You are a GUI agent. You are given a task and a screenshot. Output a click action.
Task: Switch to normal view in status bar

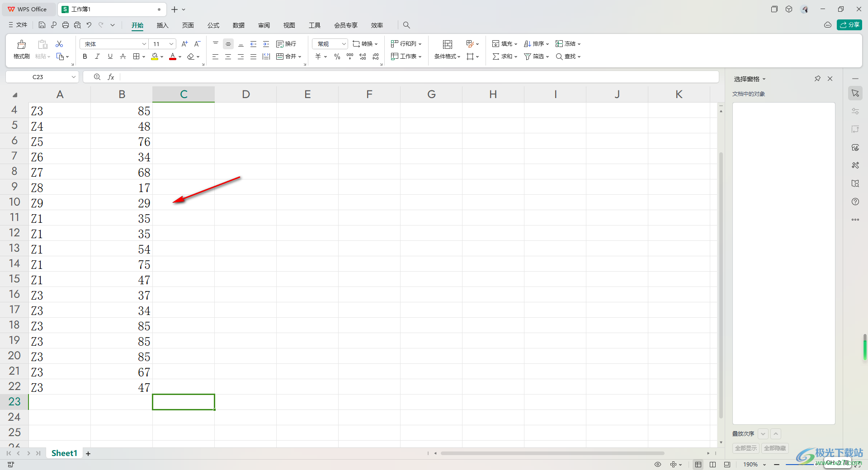(698, 465)
